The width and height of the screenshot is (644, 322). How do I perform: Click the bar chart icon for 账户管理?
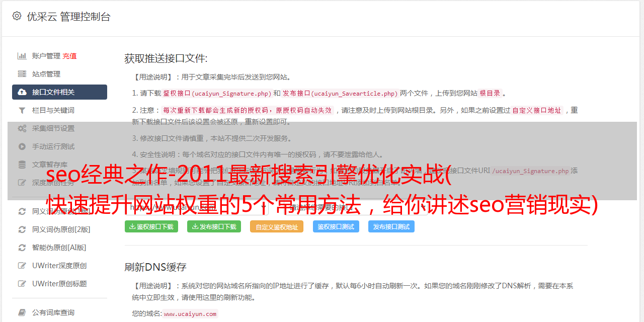tap(22, 56)
